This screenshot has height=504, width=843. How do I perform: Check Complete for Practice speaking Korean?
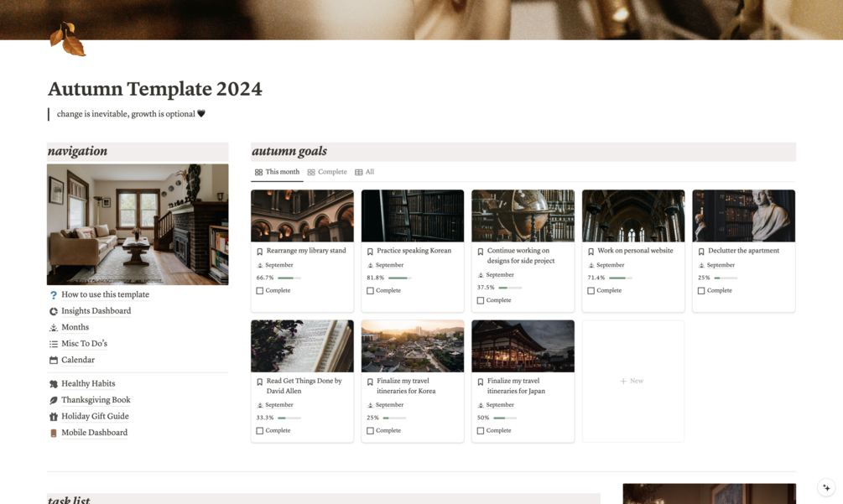370,291
